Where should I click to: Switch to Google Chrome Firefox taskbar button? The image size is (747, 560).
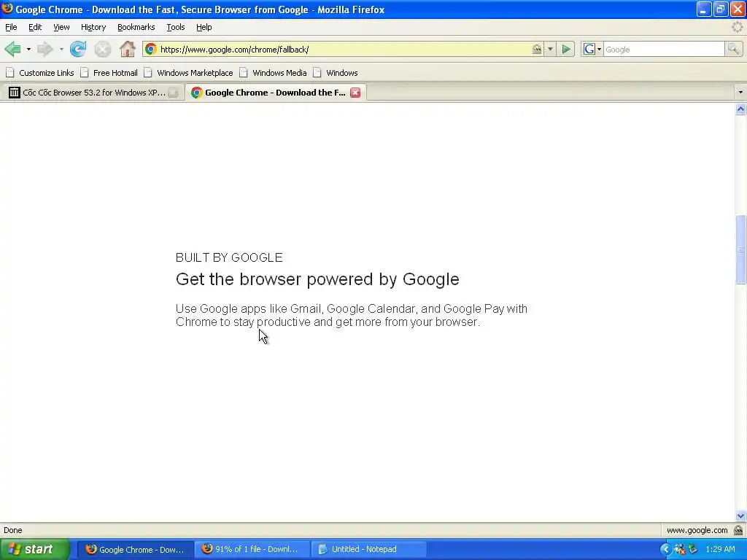135,549
